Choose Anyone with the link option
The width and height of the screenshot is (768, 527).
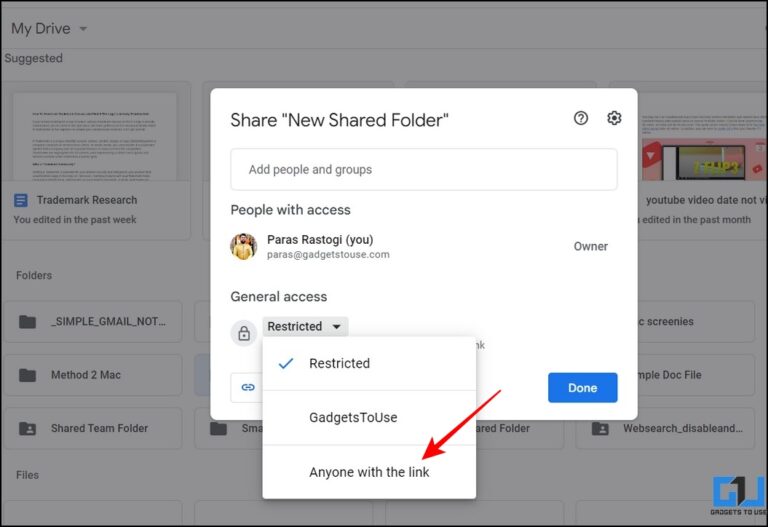click(369, 472)
